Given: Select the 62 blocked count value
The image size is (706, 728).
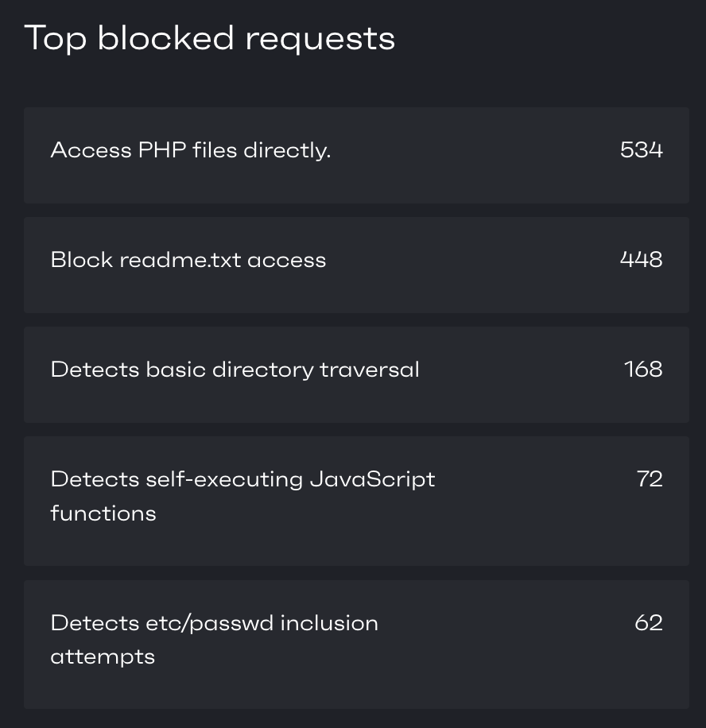Looking at the screenshot, I should (x=649, y=622).
